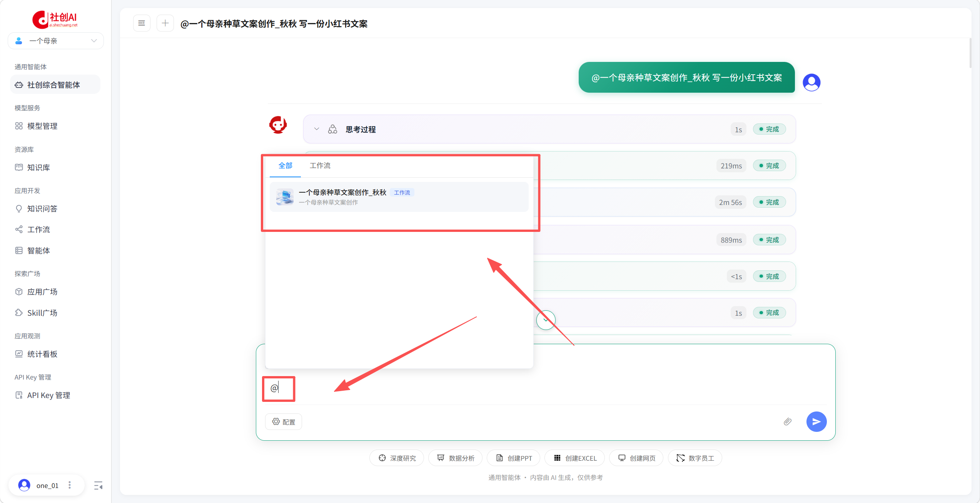Click the scroll-to-bottom circular arrow

tap(546, 320)
